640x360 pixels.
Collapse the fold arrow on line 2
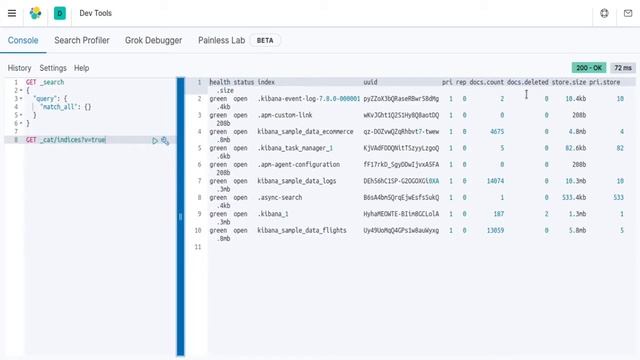point(21,91)
